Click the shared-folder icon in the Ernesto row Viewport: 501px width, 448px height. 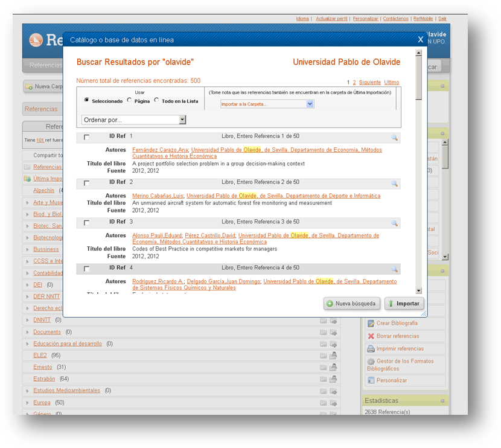[x=333, y=367]
